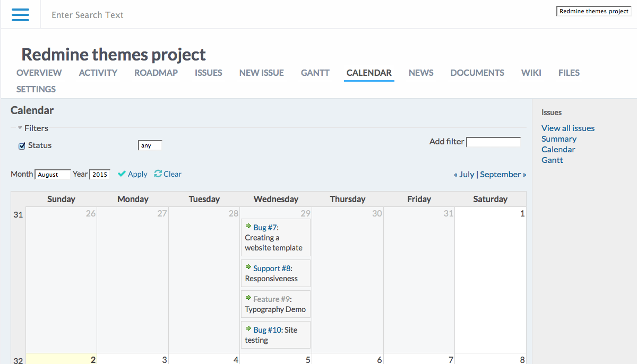Click the Year field showing 2015
The width and height of the screenshot is (637, 364).
[99, 174]
